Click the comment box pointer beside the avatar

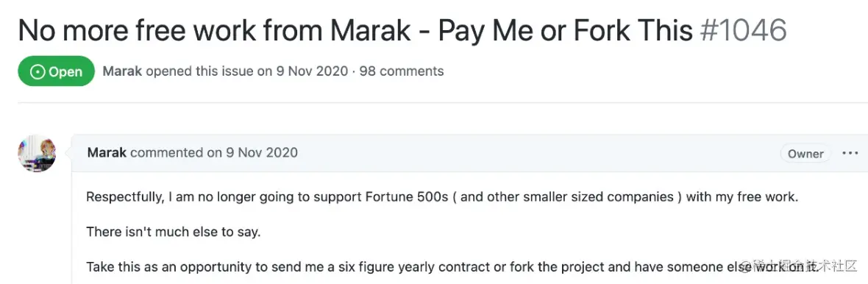(x=68, y=153)
